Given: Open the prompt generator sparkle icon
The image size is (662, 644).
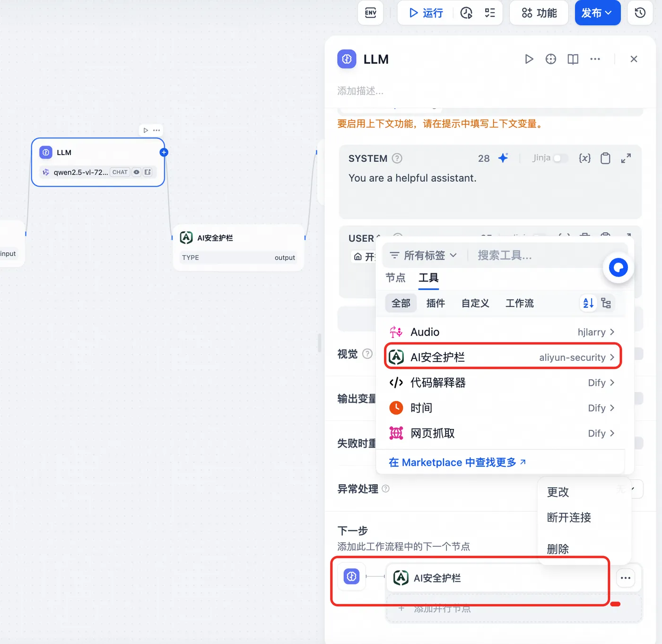Looking at the screenshot, I should point(503,158).
